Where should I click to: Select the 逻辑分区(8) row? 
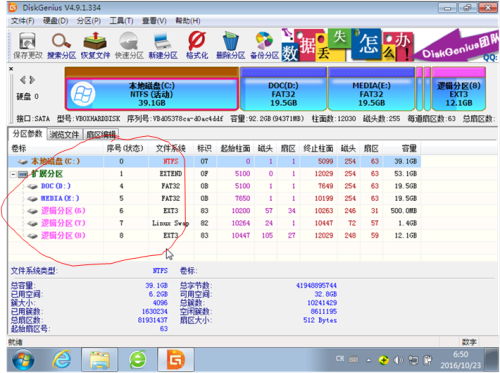point(214,235)
